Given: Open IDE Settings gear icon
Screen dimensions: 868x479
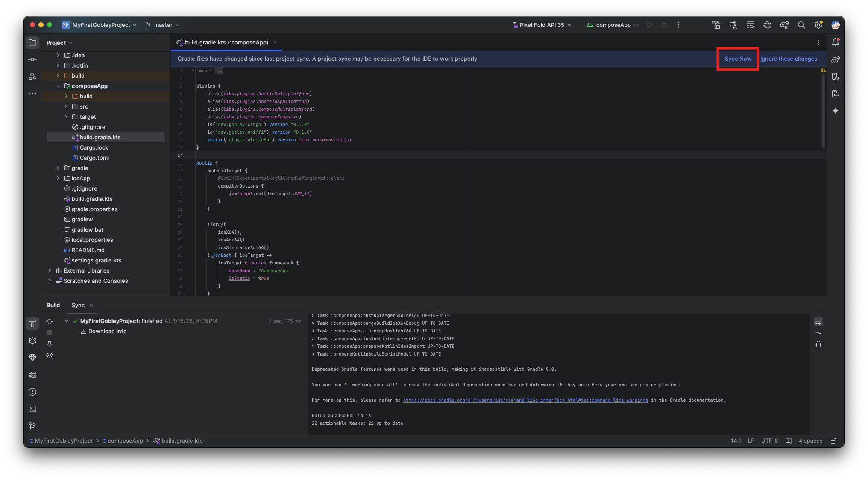Looking at the screenshot, I should pos(818,25).
